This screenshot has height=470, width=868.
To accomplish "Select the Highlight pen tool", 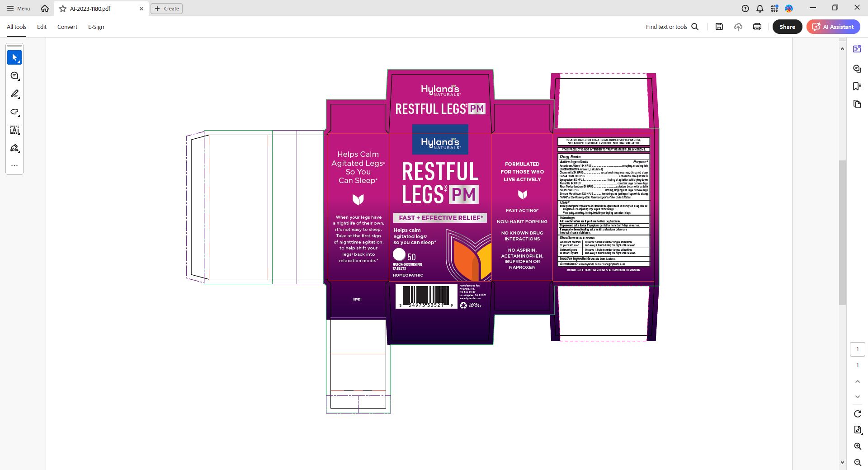I will tap(14, 94).
